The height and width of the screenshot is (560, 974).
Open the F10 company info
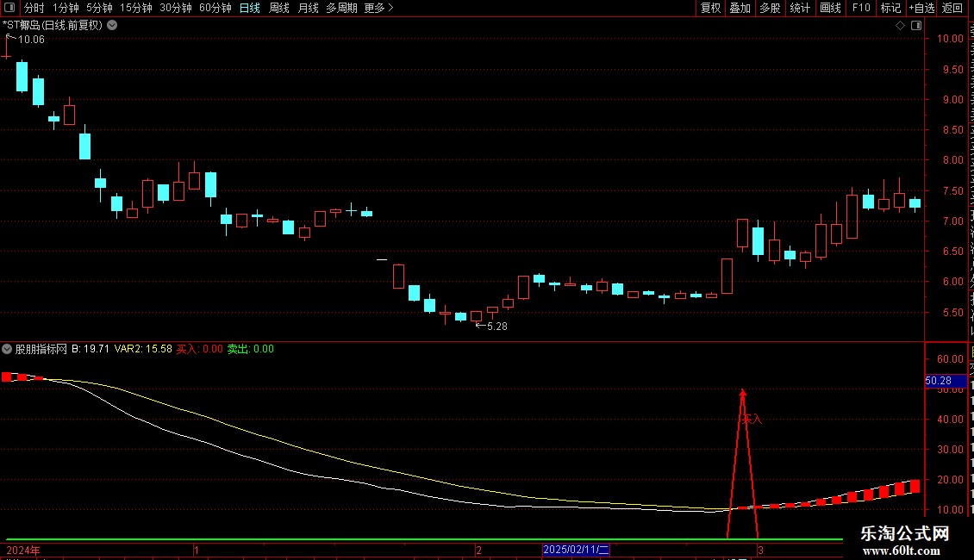(861, 8)
